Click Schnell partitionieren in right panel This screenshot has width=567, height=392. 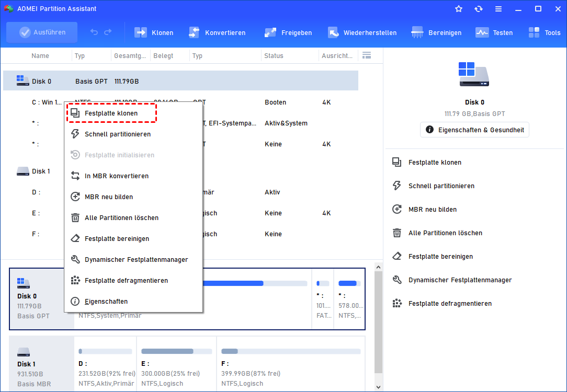pyautogui.click(x=441, y=186)
